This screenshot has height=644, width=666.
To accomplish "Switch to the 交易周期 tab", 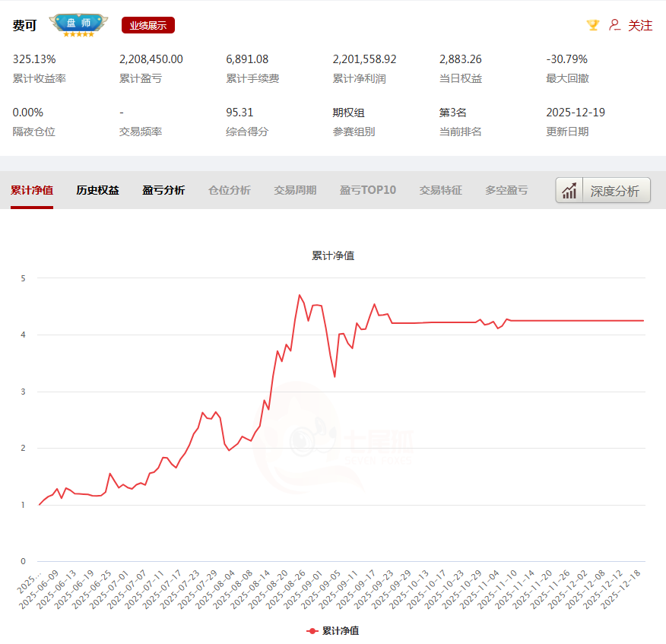I will (295, 190).
